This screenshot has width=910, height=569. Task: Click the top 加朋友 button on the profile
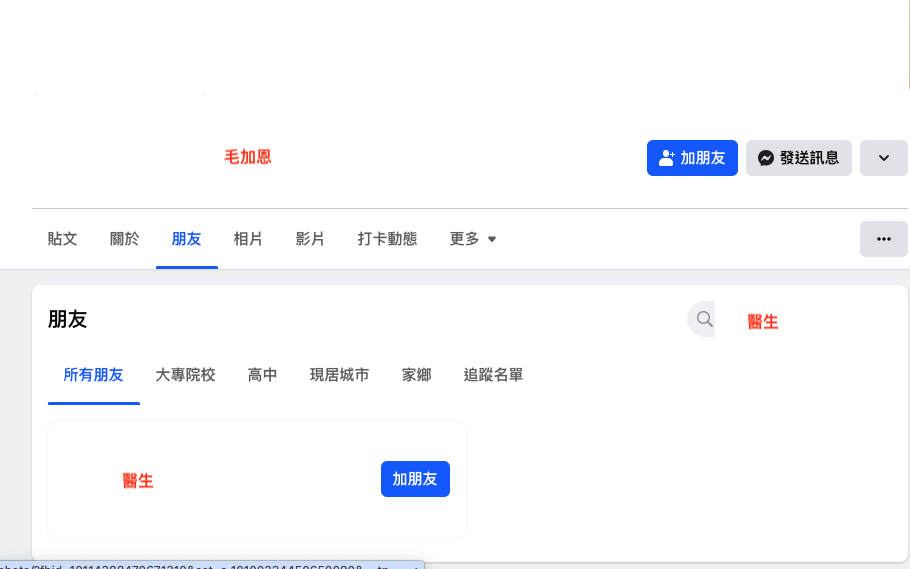pyautogui.click(x=692, y=158)
